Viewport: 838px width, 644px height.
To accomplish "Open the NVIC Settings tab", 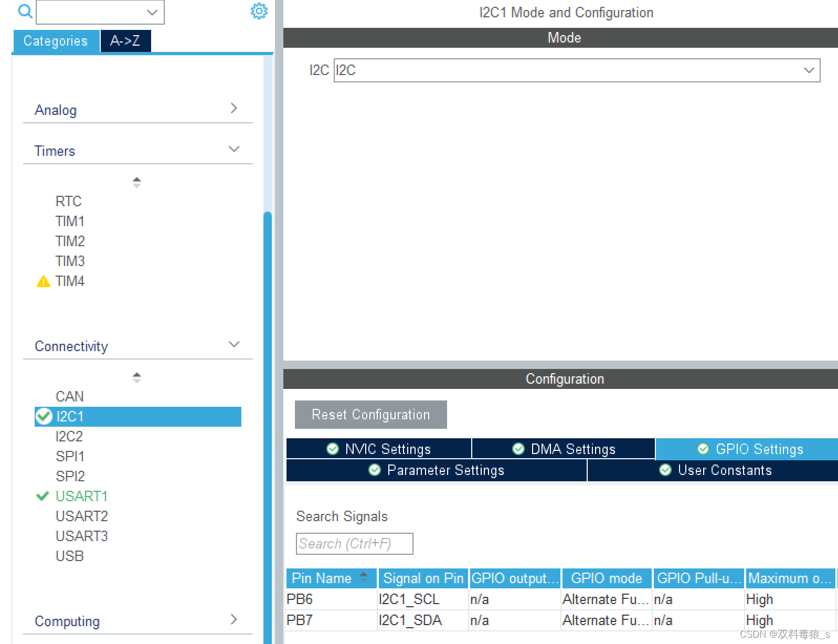I will click(379, 449).
